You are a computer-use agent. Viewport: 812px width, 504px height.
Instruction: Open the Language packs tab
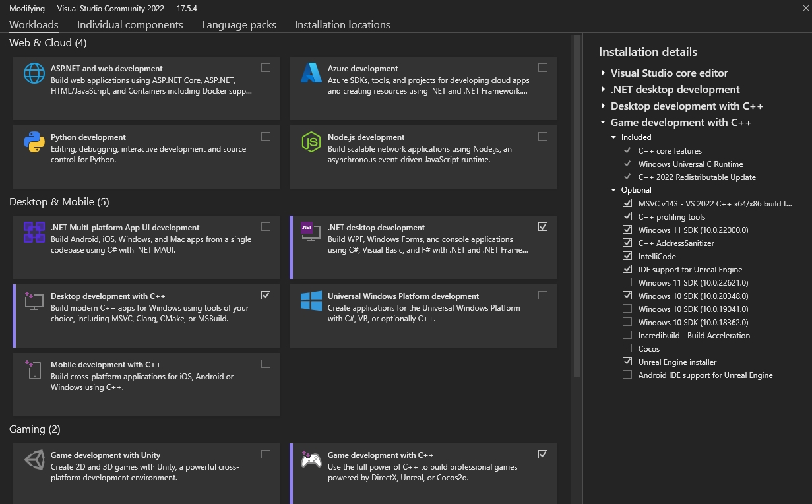239,25
